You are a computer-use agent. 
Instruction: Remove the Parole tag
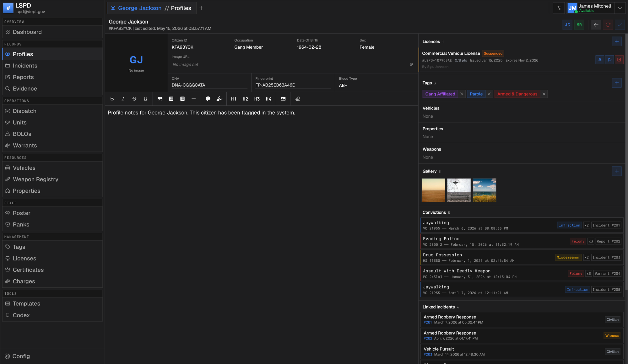point(489,94)
